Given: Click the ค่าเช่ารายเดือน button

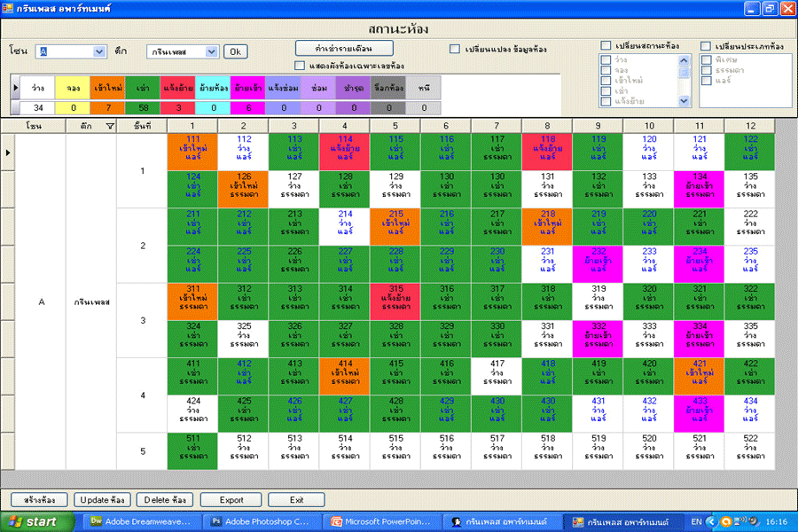Looking at the screenshot, I should click(343, 47).
